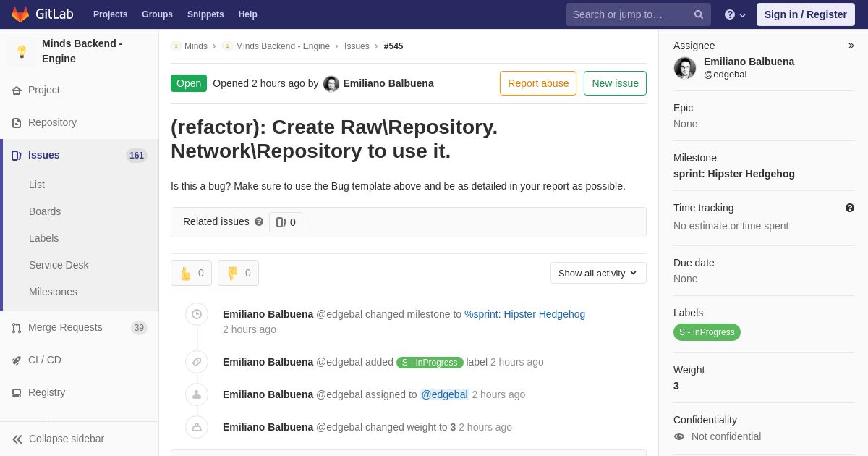Collapse the right sidebar with double arrow

coord(851,46)
